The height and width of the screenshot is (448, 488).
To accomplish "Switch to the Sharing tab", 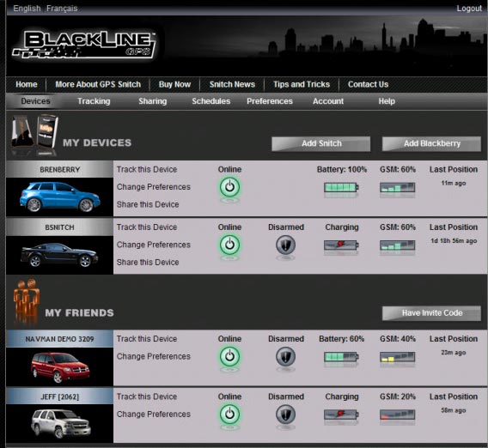I will (x=153, y=101).
